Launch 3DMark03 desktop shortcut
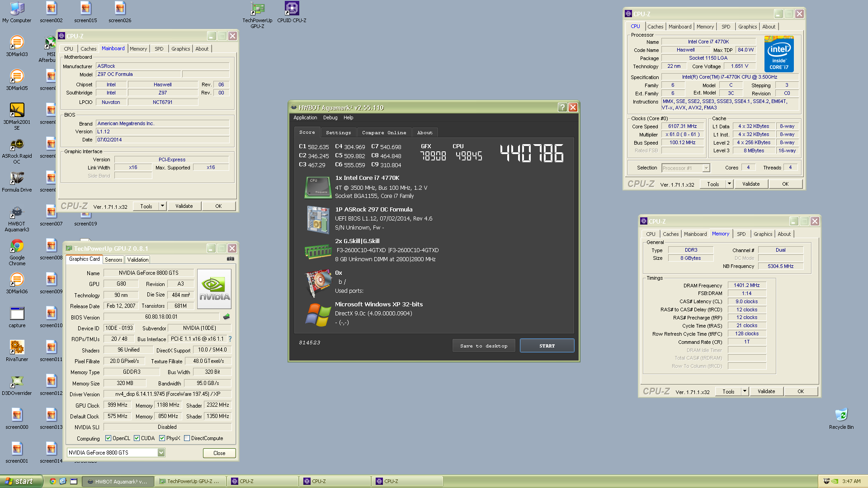Viewport: 868px width, 488px height. pos(17,46)
